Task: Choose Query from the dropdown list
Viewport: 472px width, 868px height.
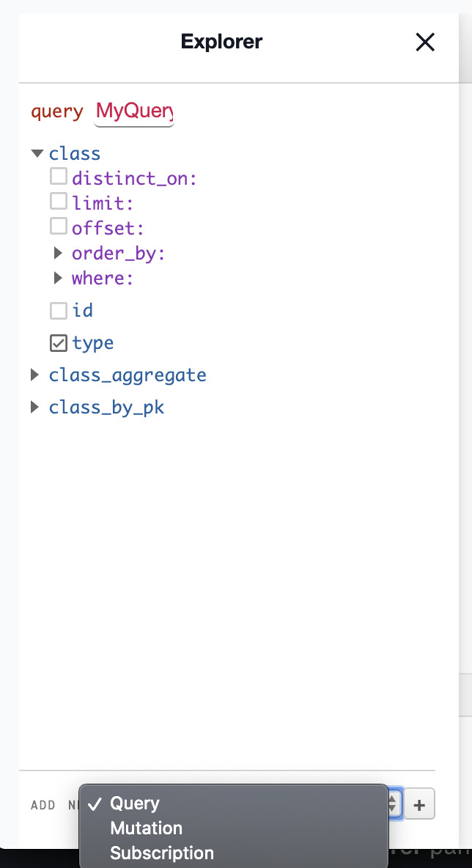Action: pos(234,803)
